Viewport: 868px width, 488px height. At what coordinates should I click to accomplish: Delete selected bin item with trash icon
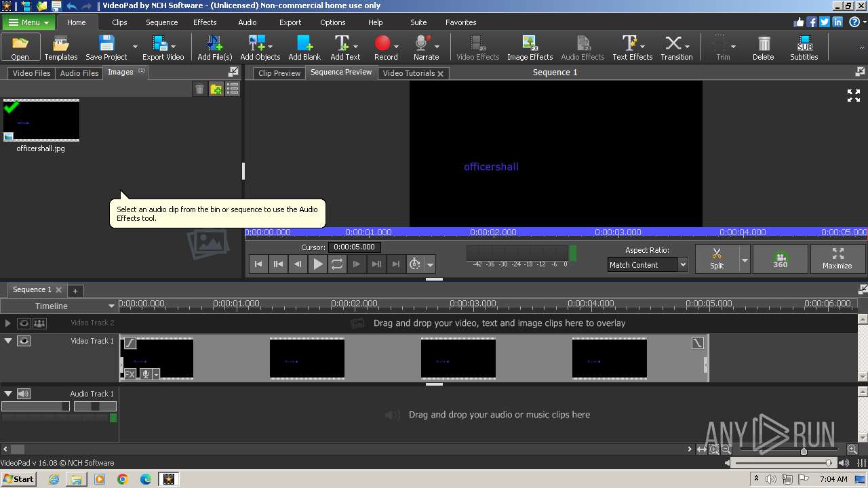point(199,89)
